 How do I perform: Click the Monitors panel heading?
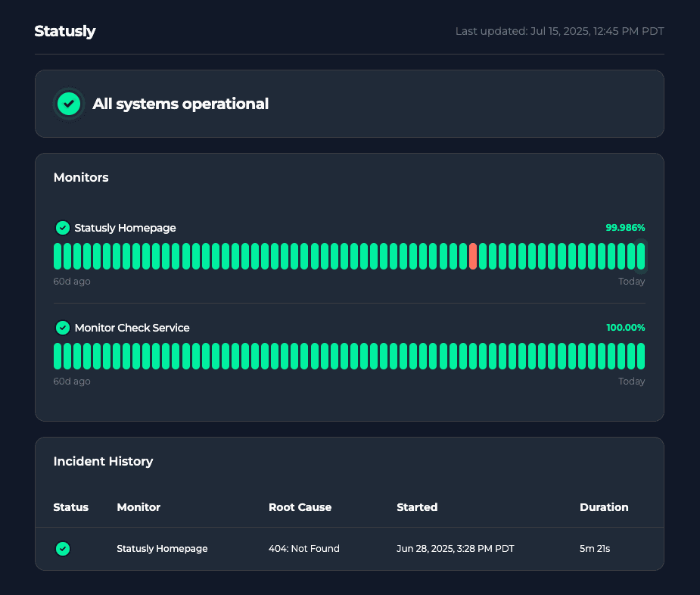[81, 177]
